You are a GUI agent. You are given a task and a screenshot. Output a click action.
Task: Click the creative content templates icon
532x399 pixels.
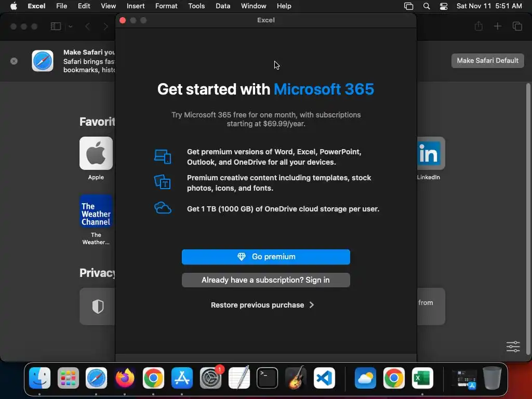click(163, 182)
